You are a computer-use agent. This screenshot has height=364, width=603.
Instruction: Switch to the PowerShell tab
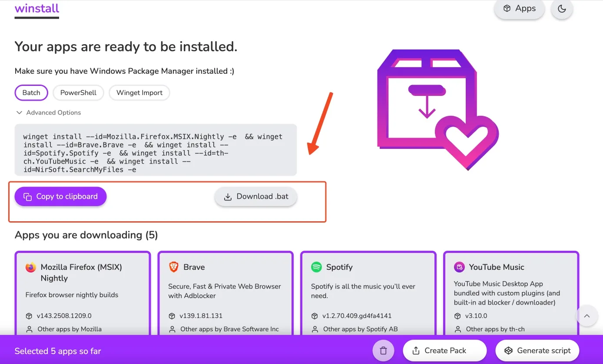coord(78,92)
